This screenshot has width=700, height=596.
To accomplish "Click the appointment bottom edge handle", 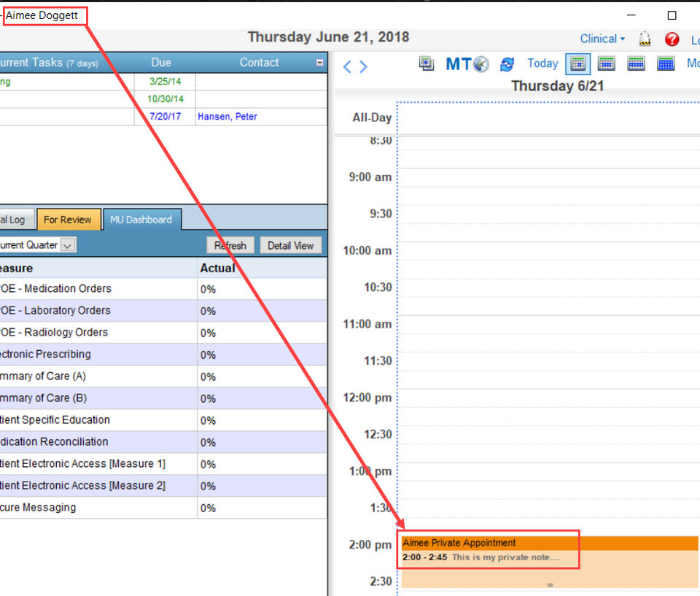I will (x=550, y=585).
